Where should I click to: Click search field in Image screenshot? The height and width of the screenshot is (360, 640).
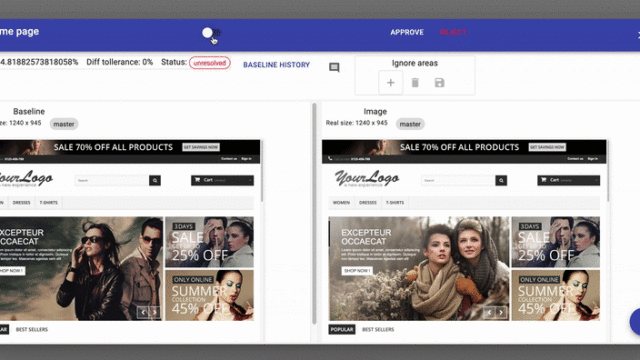(x=458, y=180)
